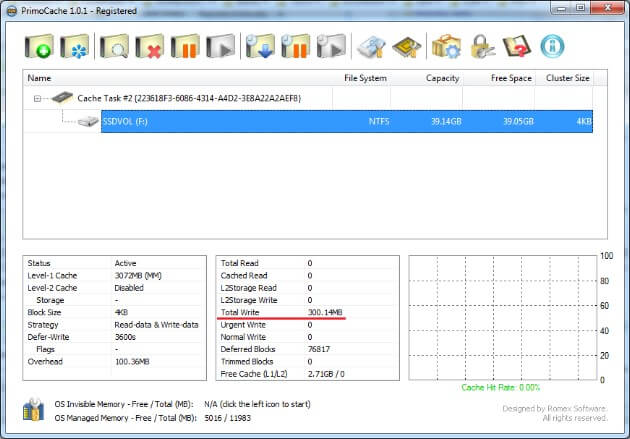The image size is (630, 439).
Task: Open the view cache task magnifier icon
Action: point(114,47)
